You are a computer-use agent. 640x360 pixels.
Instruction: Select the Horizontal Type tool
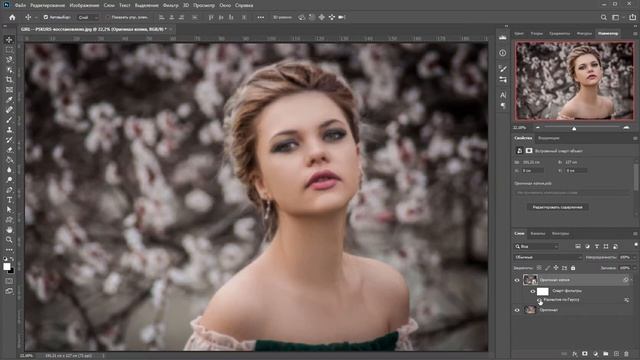pyautogui.click(x=9, y=200)
